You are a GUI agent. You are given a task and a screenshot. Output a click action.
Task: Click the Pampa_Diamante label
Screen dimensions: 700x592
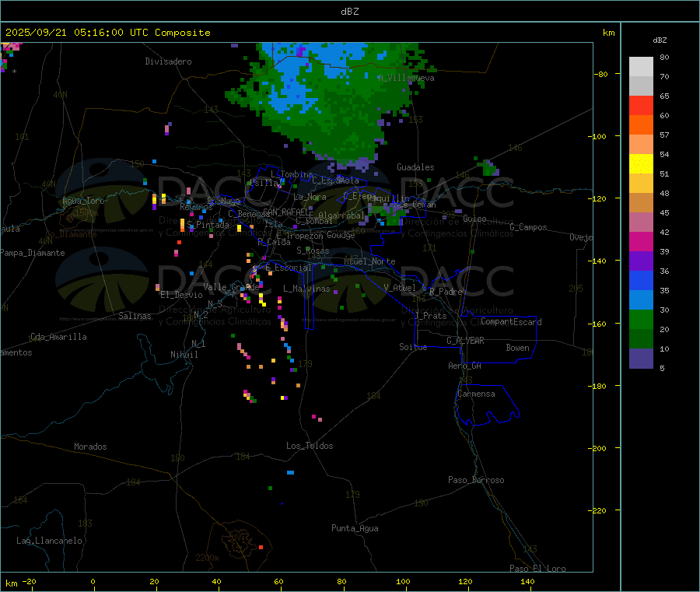(x=33, y=253)
